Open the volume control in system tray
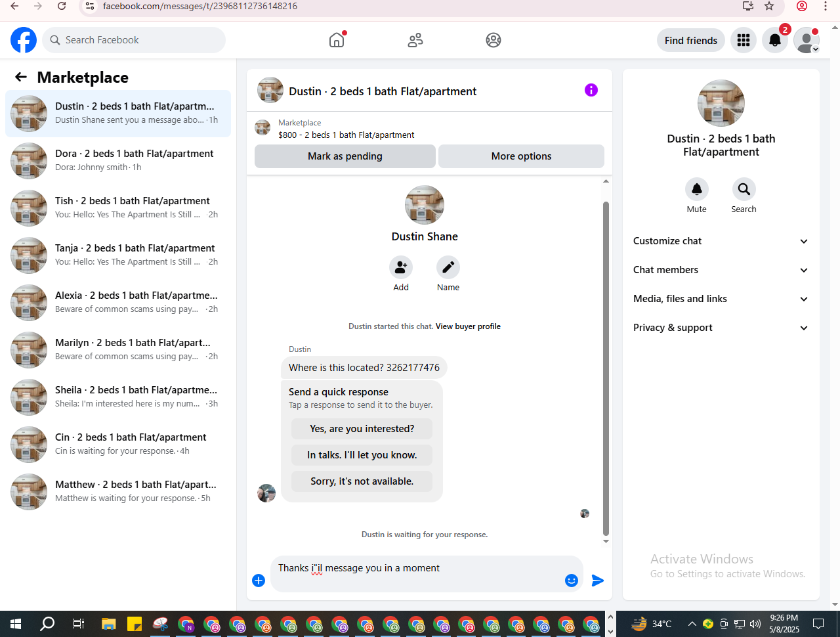Screen dimensions: 840x637 755,624
